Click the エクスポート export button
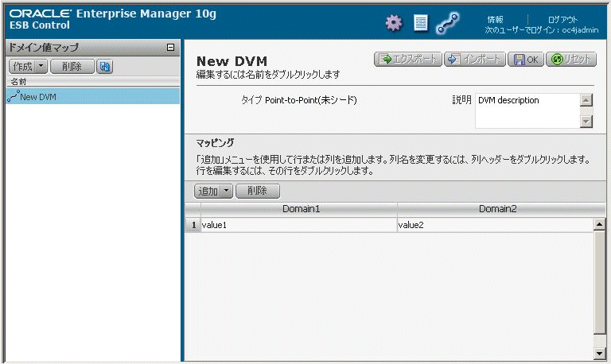611x364 pixels. tap(408, 59)
